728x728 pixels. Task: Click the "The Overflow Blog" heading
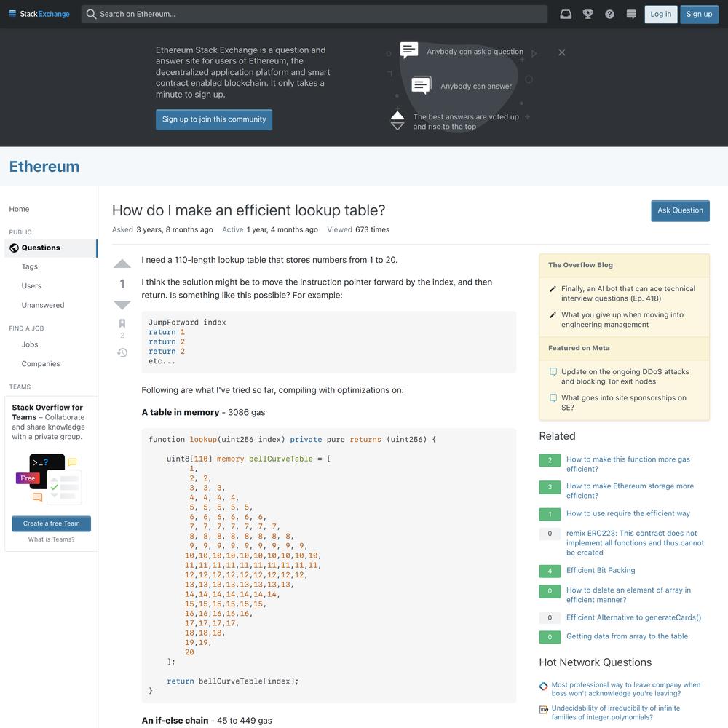(580, 265)
